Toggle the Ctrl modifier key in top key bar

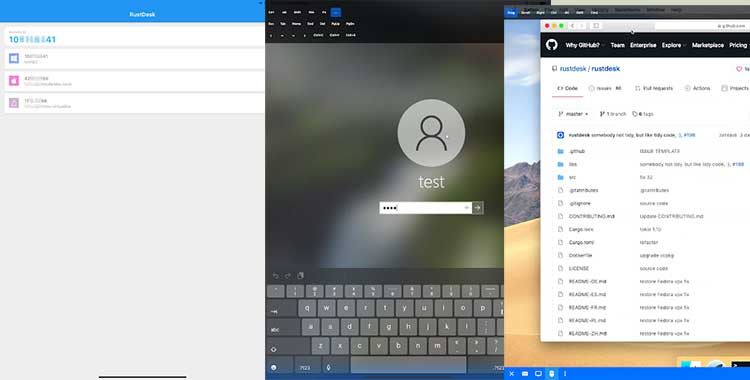pos(271,12)
